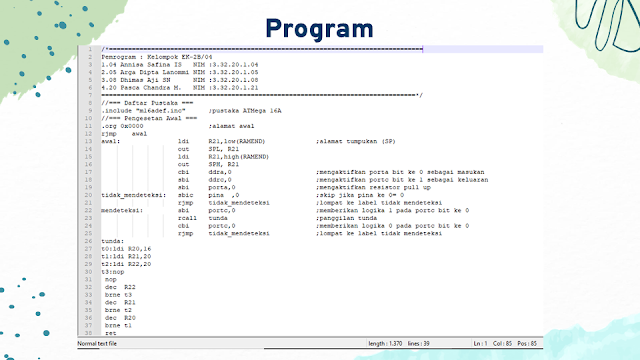
Task: Click the "t1:ldi R21,20" line
Action: point(126,257)
